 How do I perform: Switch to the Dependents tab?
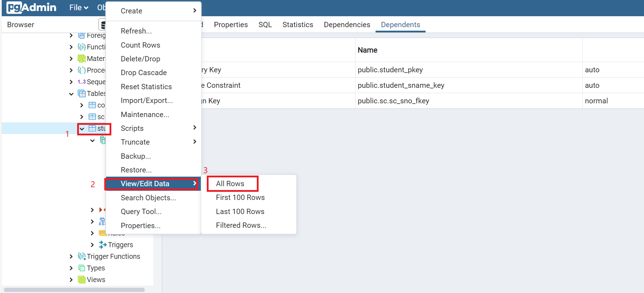(x=401, y=25)
